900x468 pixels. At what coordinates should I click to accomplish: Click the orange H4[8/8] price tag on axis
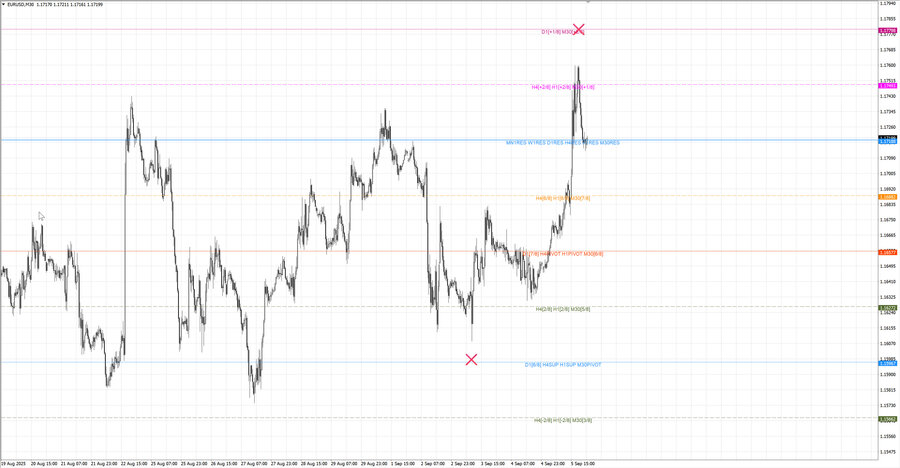(887, 197)
